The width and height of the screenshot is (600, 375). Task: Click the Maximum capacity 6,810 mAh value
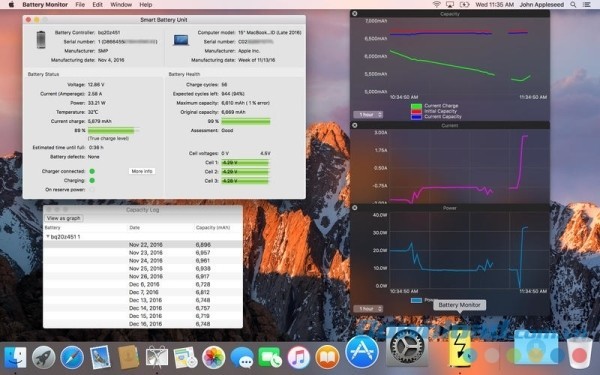[246, 103]
